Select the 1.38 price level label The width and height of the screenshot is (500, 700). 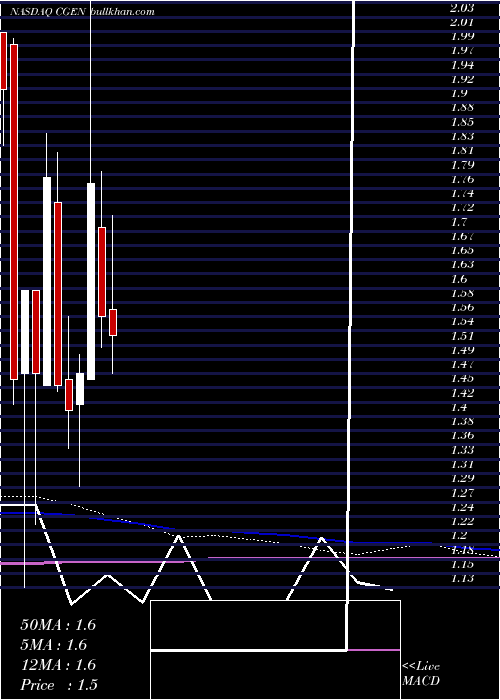point(462,421)
